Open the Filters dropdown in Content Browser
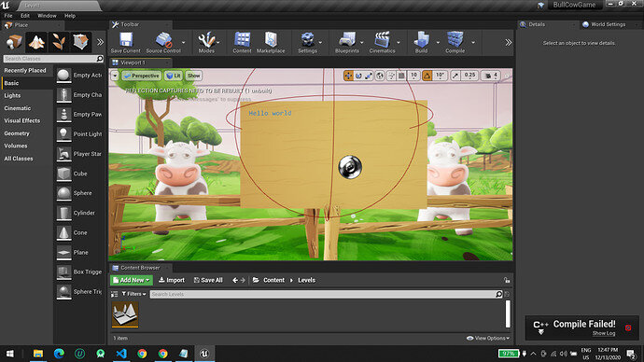Viewport: 644px width, 362px height. (133, 294)
